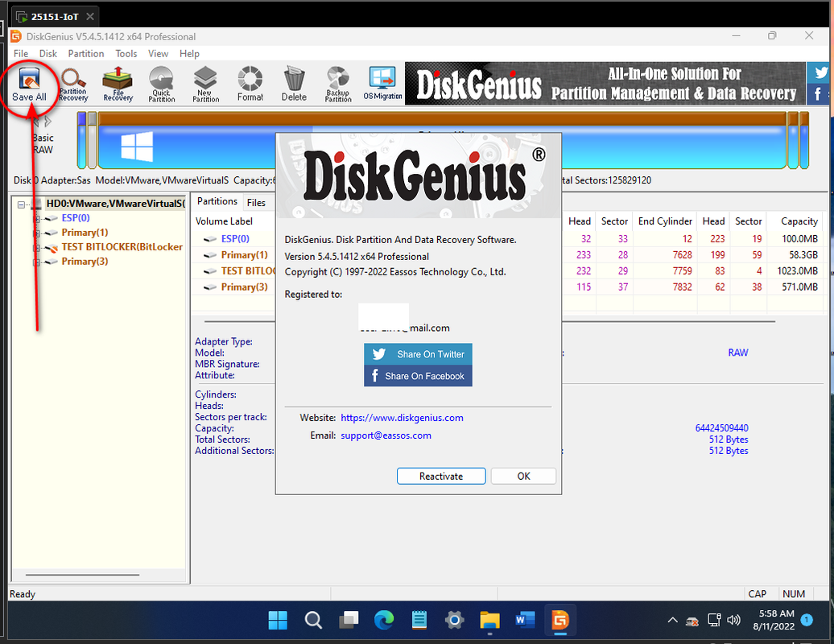Collapse the HD0 VMware disk node
The width and height of the screenshot is (834, 644).
tap(21, 204)
